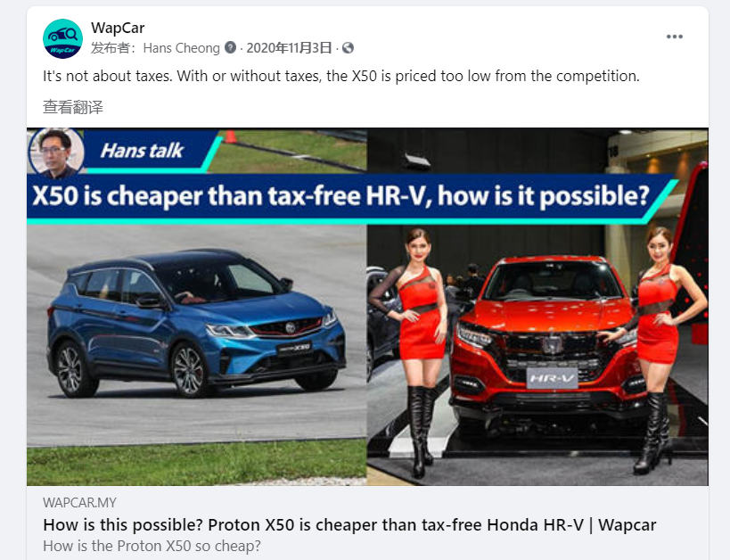Click the X50 cheaper than HR-V headline banner

coord(342,196)
